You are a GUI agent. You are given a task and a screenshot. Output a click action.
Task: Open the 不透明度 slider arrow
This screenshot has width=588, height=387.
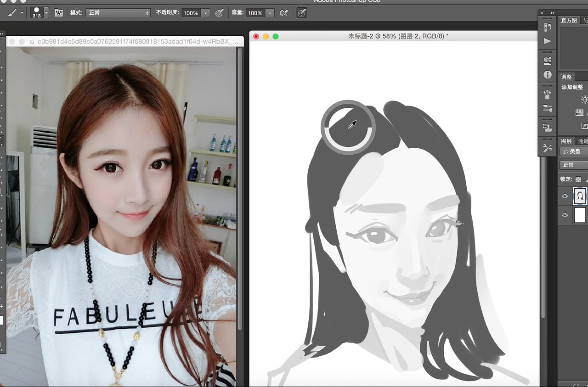pos(206,13)
